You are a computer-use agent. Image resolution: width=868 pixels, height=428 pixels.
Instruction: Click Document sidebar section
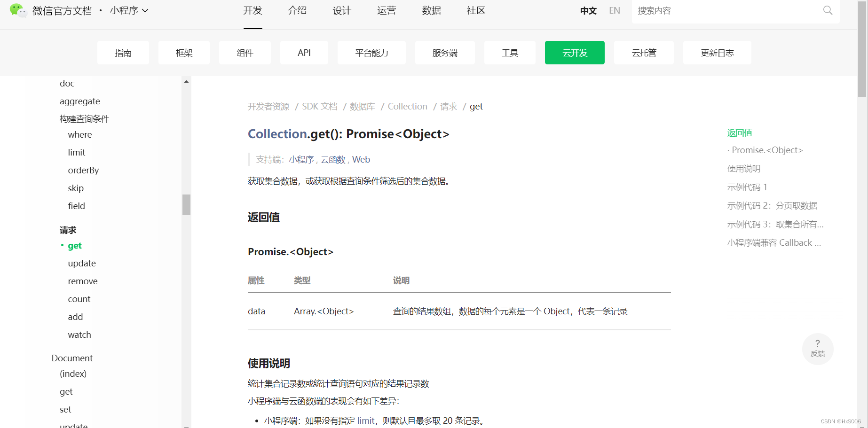(72, 358)
